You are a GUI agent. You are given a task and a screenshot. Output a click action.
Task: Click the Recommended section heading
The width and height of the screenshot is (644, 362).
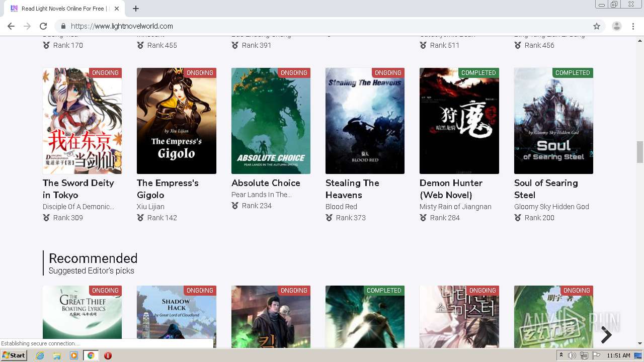click(93, 258)
